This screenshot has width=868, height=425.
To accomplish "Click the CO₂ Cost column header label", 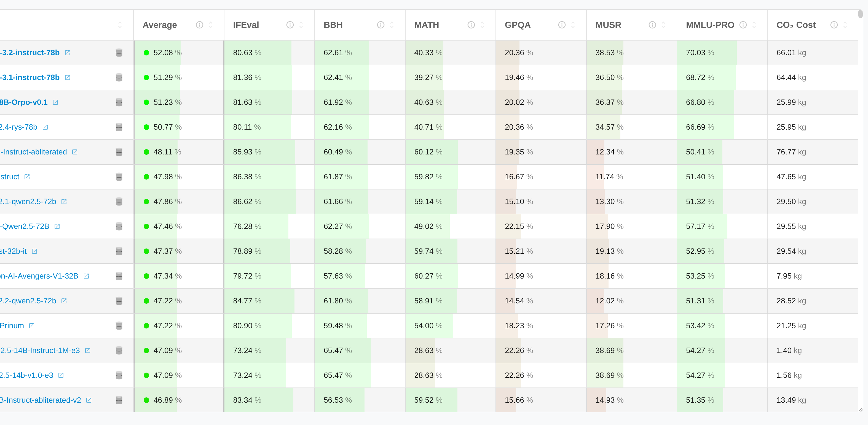I will coord(796,25).
